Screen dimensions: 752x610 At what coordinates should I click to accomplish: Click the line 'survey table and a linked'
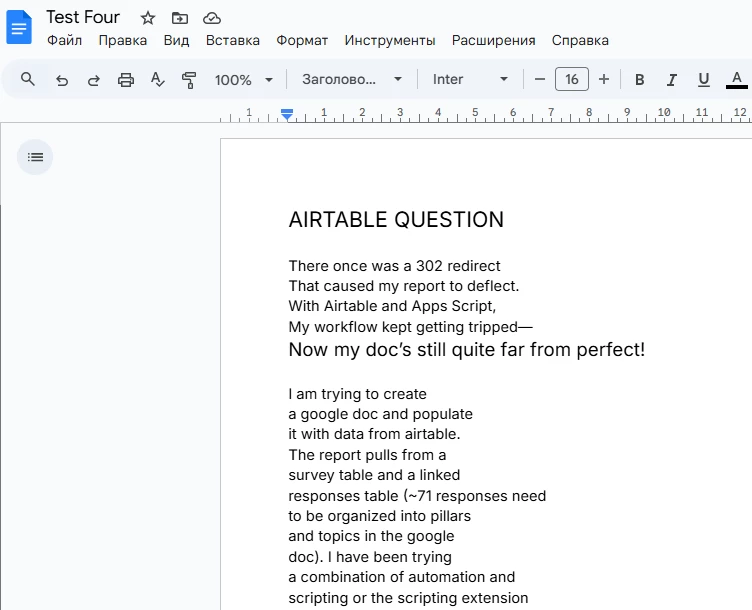374,475
